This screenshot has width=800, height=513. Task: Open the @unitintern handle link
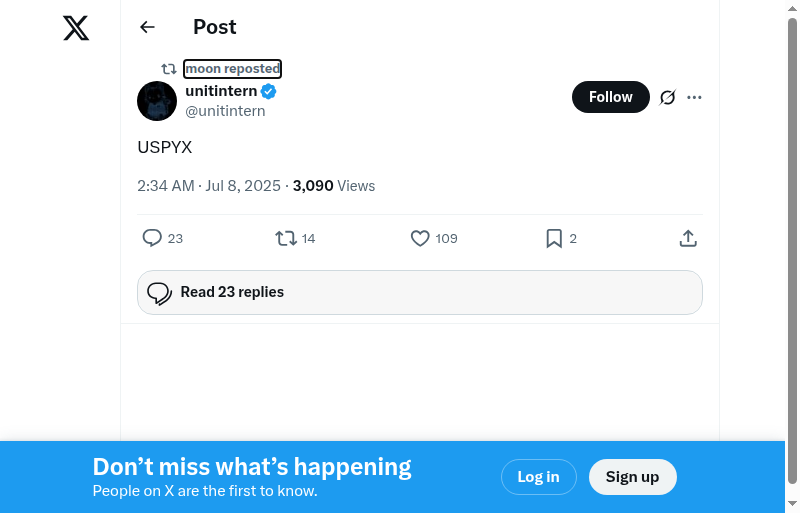click(225, 111)
